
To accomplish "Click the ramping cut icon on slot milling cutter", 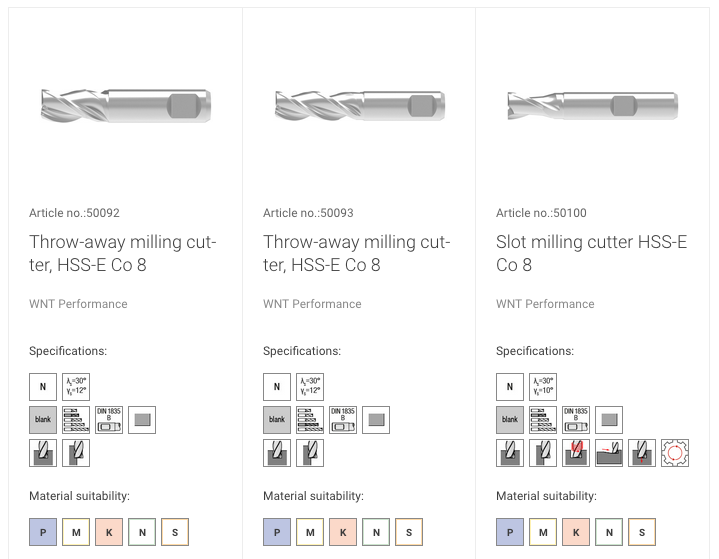I will pyautogui.click(x=608, y=453).
